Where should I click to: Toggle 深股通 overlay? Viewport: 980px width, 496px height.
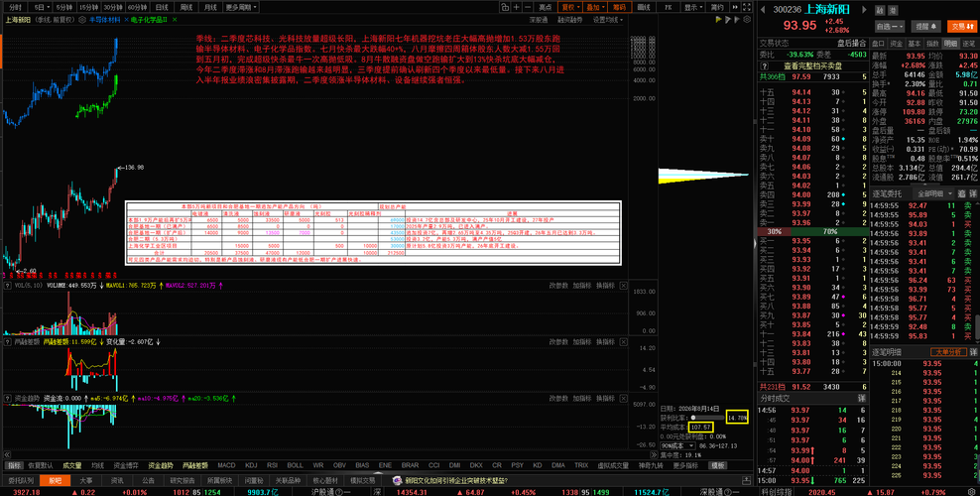coord(539,20)
